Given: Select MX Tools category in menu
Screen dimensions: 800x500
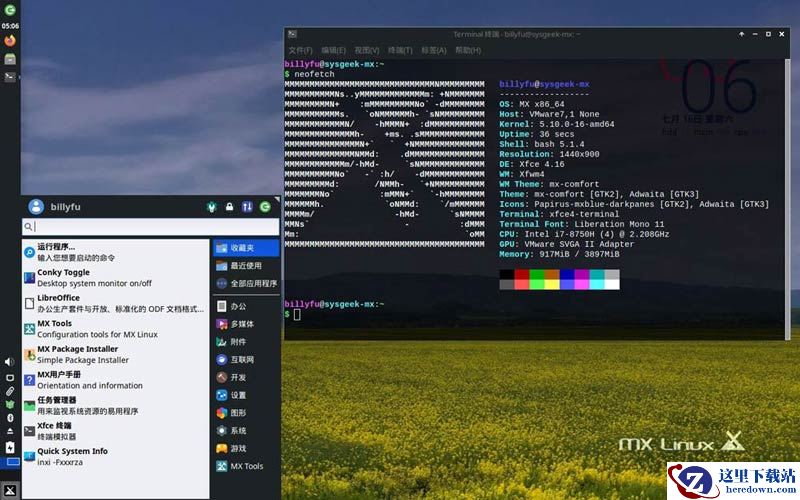Looking at the screenshot, I should coord(246,466).
